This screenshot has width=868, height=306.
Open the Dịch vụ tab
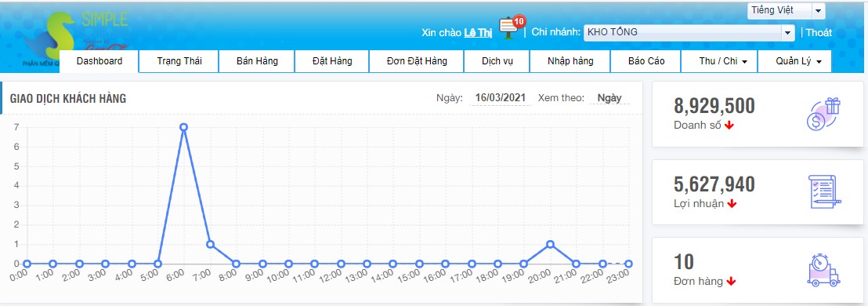(x=497, y=61)
